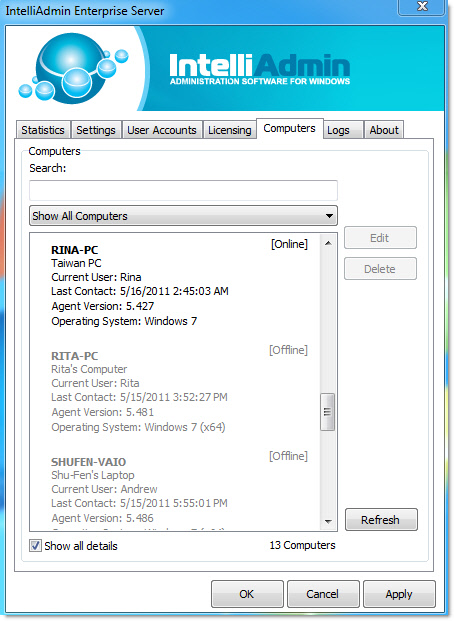
Task: Click the list scrollbar up arrow
Action: coord(328,243)
